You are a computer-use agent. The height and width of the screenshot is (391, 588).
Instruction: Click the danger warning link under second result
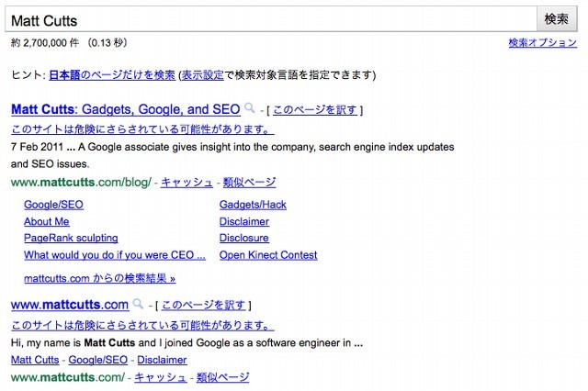142,325
